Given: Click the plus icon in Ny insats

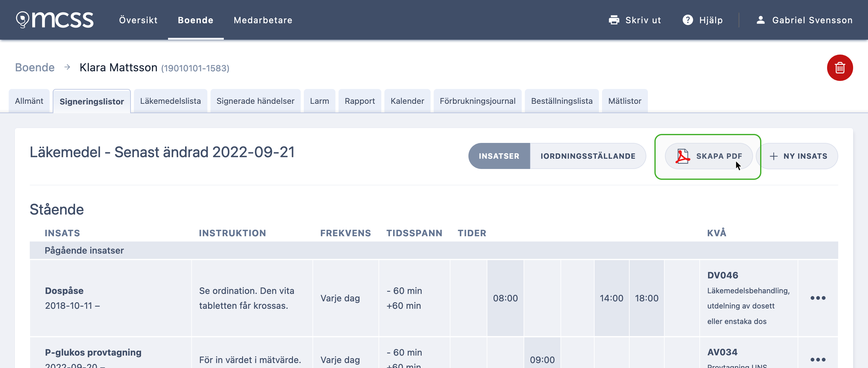Looking at the screenshot, I should (774, 156).
